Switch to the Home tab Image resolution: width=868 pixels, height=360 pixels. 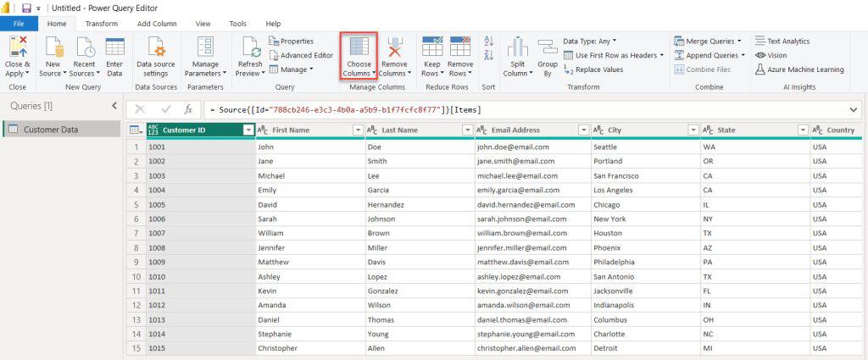tap(57, 24)
